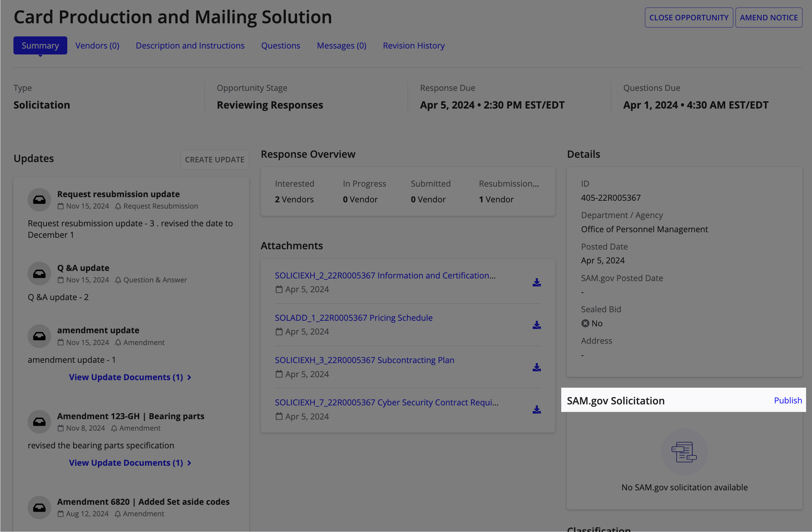The image size is (812, 532).
Task: Expand View Update Documents under Amendment 123-GH
Action: [130, 463]
